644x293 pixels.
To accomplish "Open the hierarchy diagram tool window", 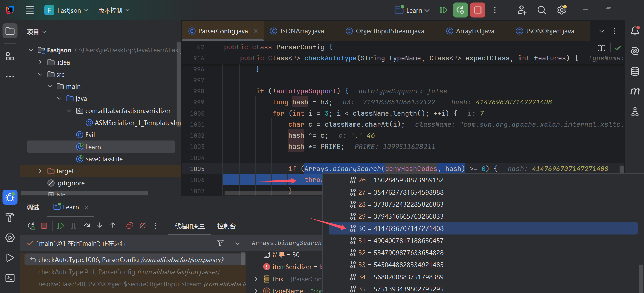I will (x=635, y=112).
